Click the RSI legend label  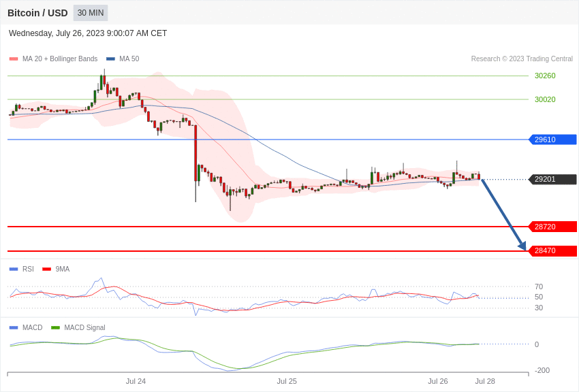pos(28,269)
